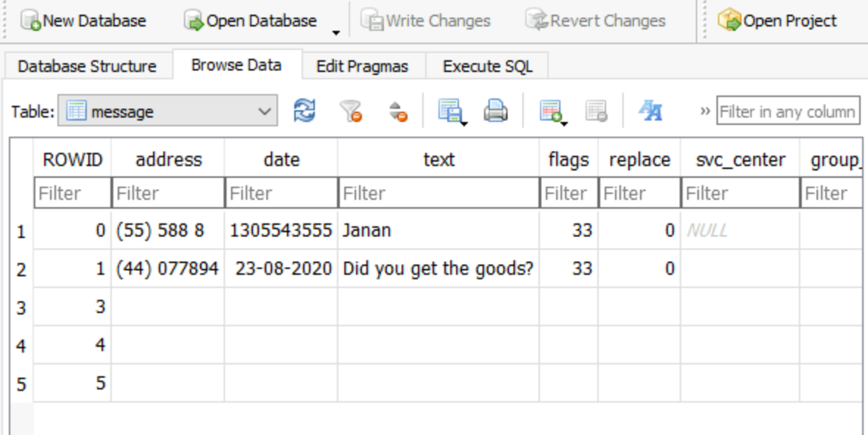The height and width of the screenshot is (435, 868).
Task: Sort by the address column header
Action: click(x=168, y=159)
